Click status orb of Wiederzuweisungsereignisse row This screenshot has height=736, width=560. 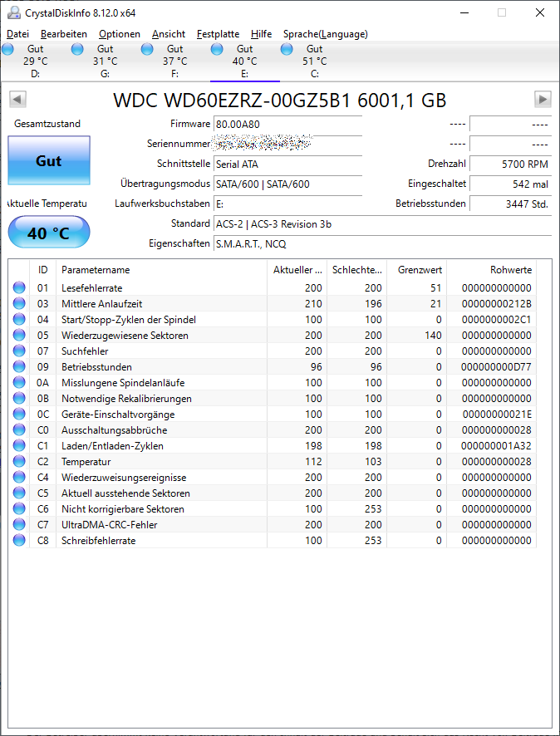19,478
